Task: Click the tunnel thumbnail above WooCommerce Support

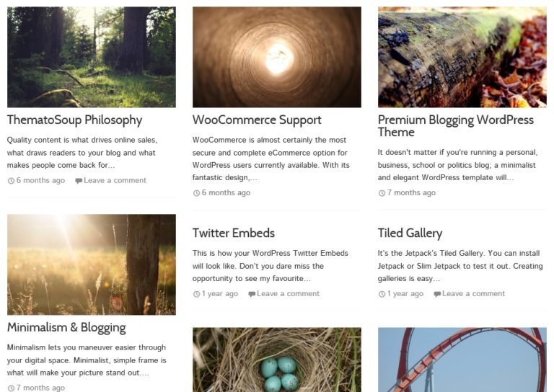Action: click(277, 58)
